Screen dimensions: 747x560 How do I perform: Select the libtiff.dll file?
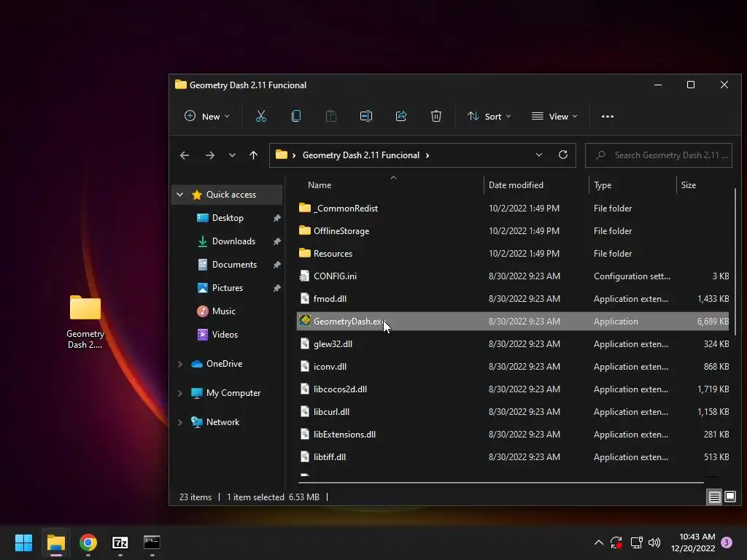point(513,457)
